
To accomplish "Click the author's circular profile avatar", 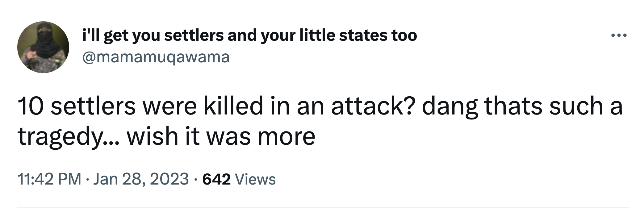I will point(43,47).
